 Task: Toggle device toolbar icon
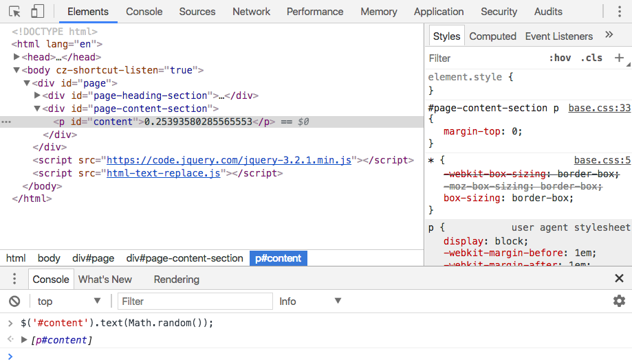37,12
